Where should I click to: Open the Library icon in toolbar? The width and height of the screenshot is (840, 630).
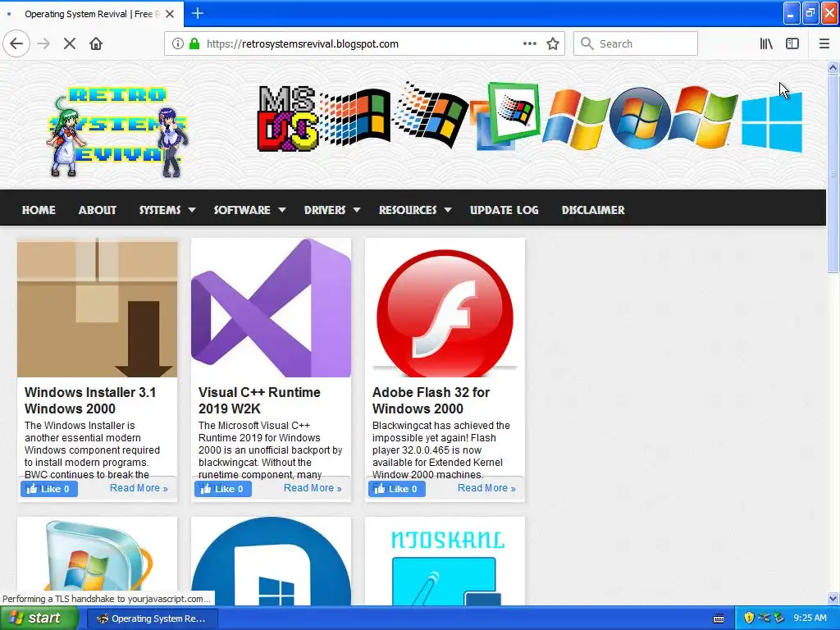[x=766, y=43]
